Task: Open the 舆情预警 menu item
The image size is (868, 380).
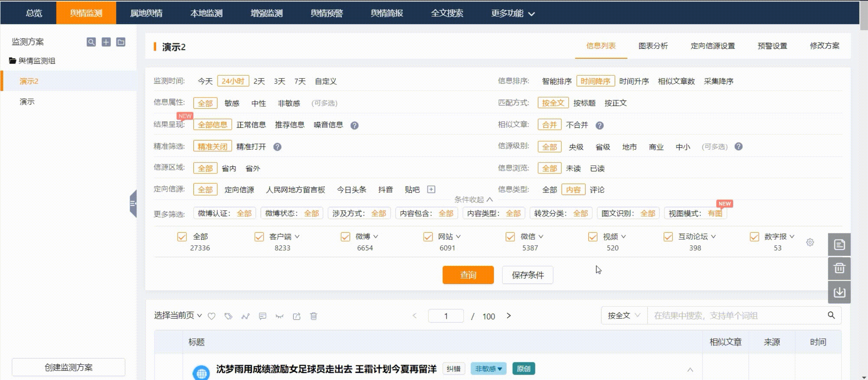Action: (327, 13)
